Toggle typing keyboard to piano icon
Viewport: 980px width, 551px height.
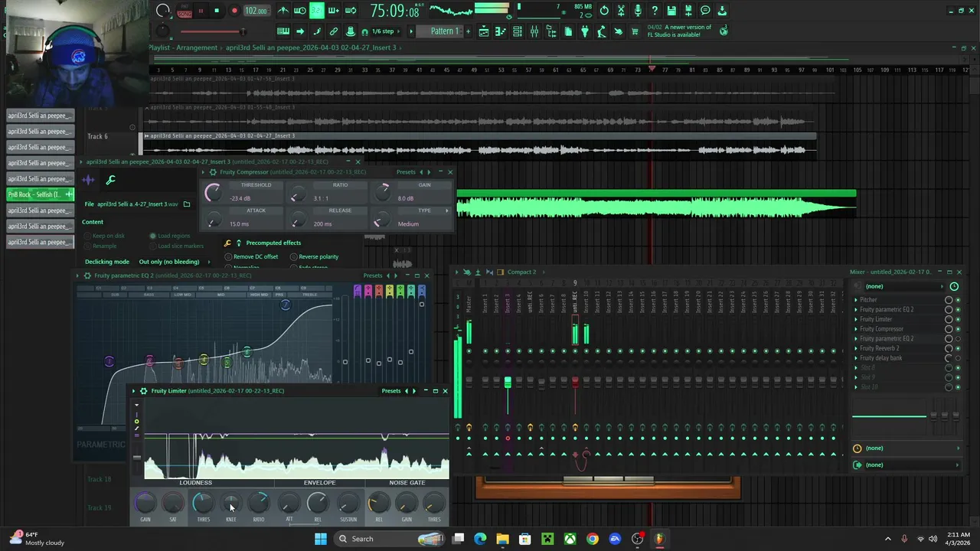283,31
